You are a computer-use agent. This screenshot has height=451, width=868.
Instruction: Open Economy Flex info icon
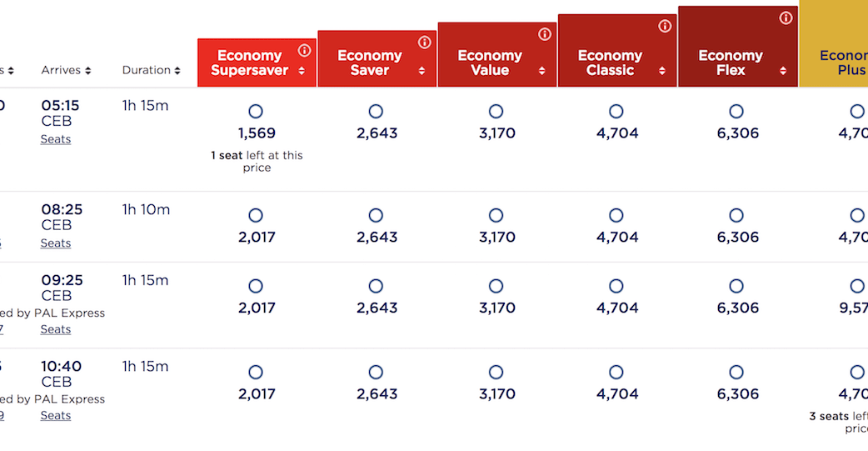[x=785, y=18]
